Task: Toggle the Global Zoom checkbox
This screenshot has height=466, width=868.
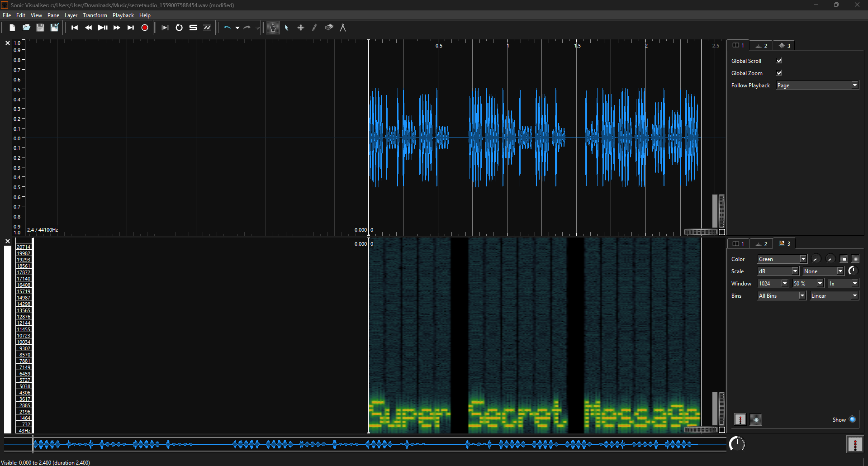Action: click(779, 73)
